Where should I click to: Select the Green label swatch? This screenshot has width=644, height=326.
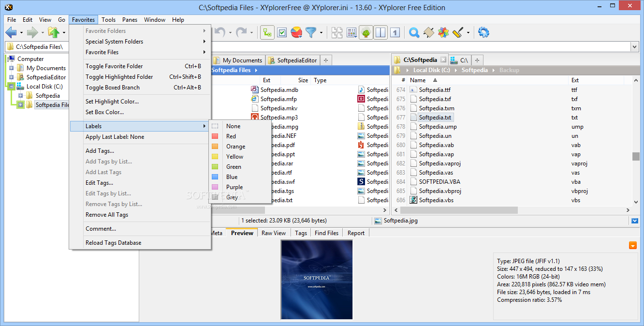coord(215,167)
